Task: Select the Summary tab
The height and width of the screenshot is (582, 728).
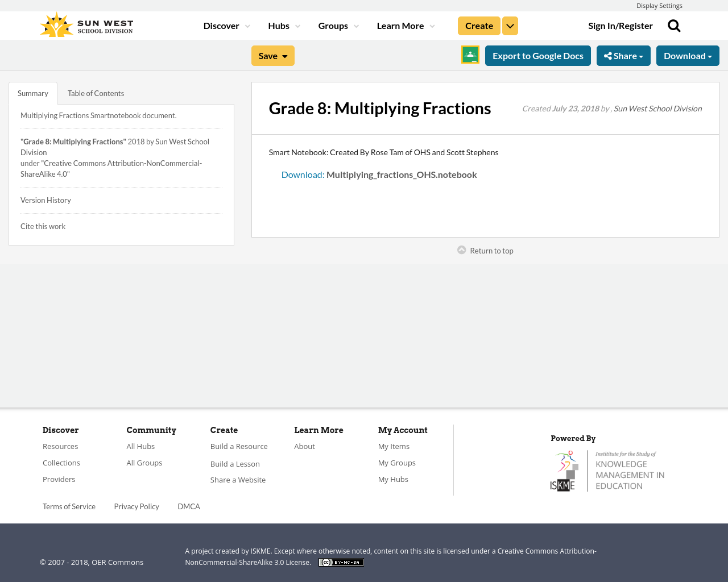Action: [32, 92]
